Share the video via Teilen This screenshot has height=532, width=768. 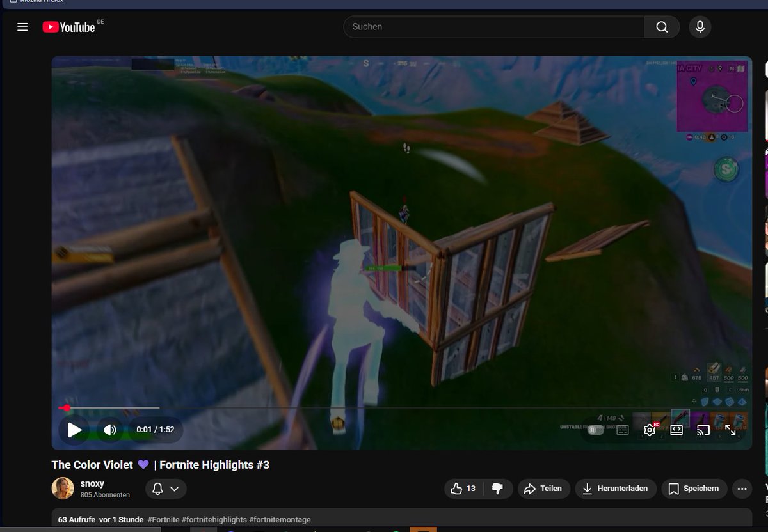tap(543, 489)
